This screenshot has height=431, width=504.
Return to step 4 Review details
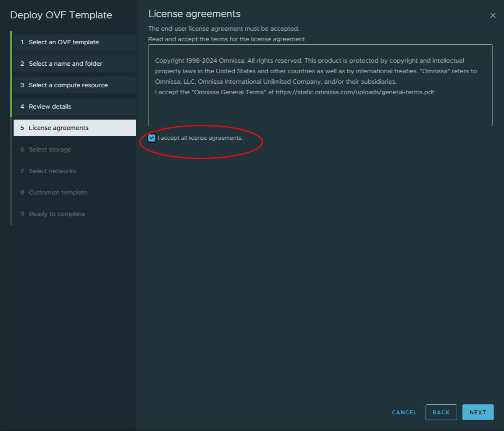[50, 106]
